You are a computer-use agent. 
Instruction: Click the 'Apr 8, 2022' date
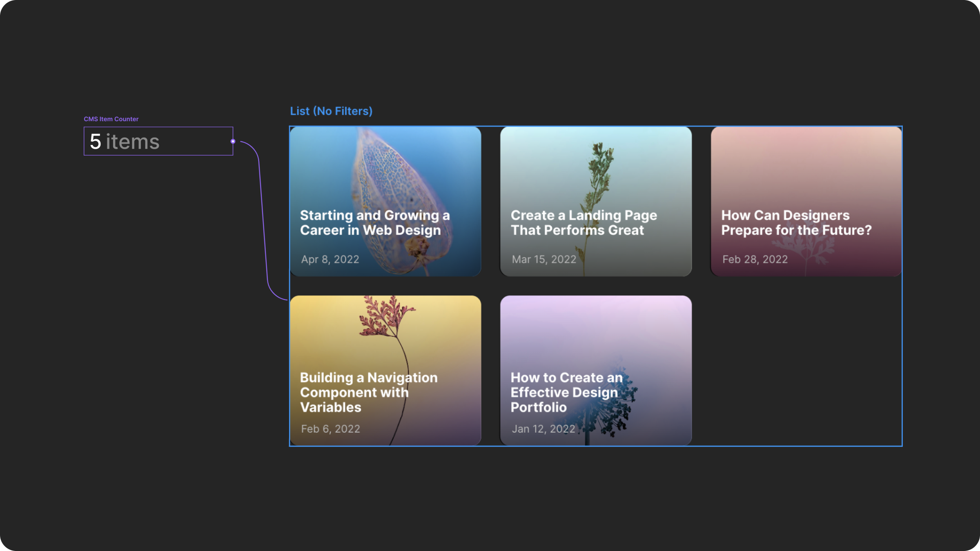click(x=330, y=260)
